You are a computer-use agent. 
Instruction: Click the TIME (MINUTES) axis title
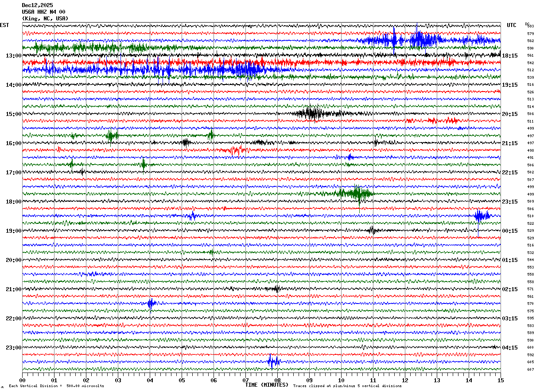(267, 385)
